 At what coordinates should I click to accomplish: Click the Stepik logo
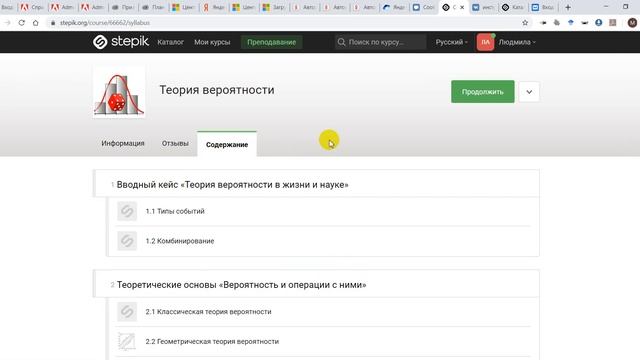121,42
